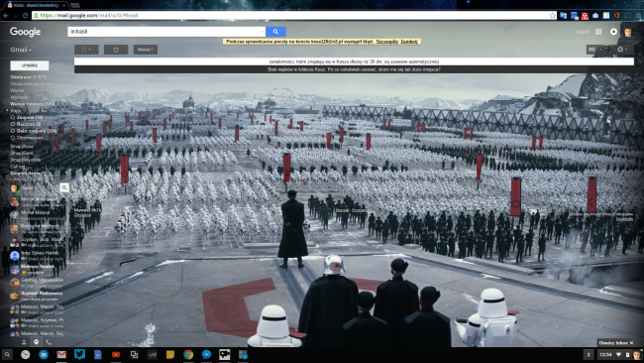This screenshot has height=363, width=644.
Task: Open the Hangouts contact search icon
Action: (x=64, y=187)
